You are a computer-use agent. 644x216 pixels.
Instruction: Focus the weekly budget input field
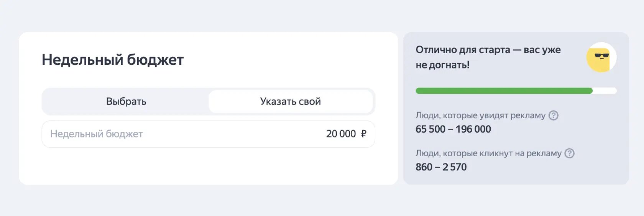[x=208, y=134]
